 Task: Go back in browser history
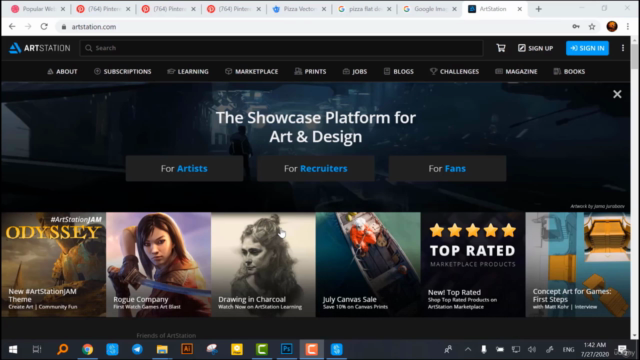pyautogui.click(x=12, y=27)
